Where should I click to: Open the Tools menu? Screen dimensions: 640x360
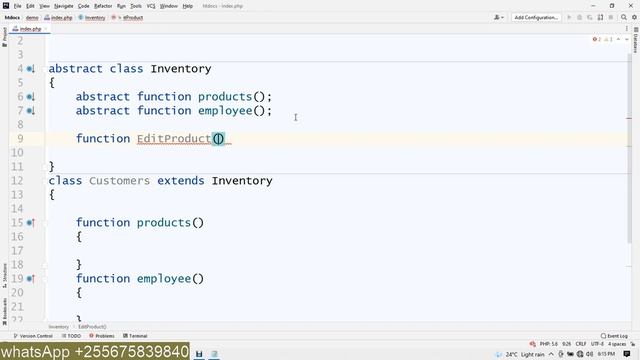click(136, 6)
